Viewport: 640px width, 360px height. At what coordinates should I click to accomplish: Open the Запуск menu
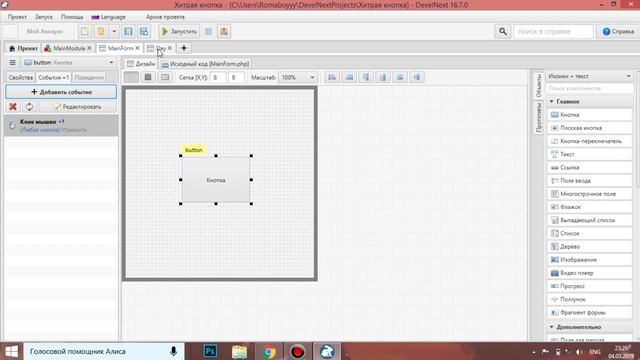(x=44, y=17)
